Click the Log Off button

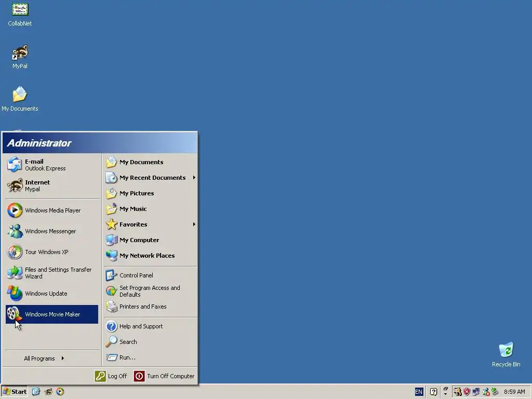point(111,376)
